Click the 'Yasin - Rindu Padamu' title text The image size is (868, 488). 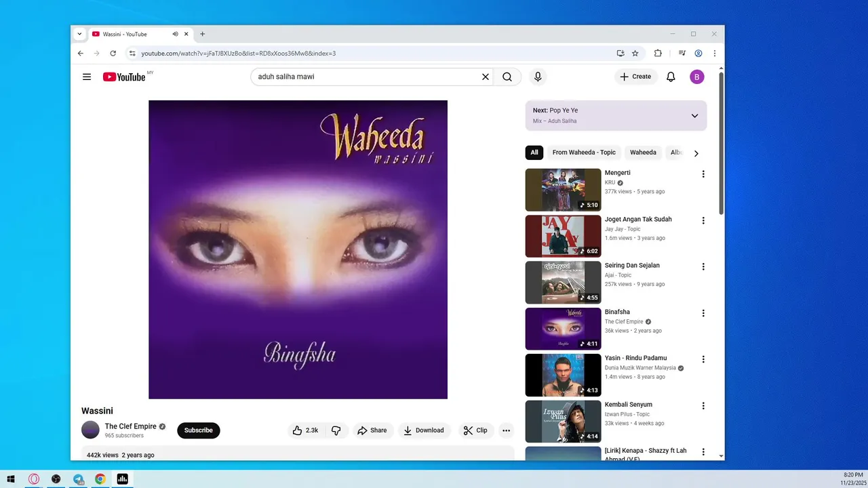[x=635, y=358]
